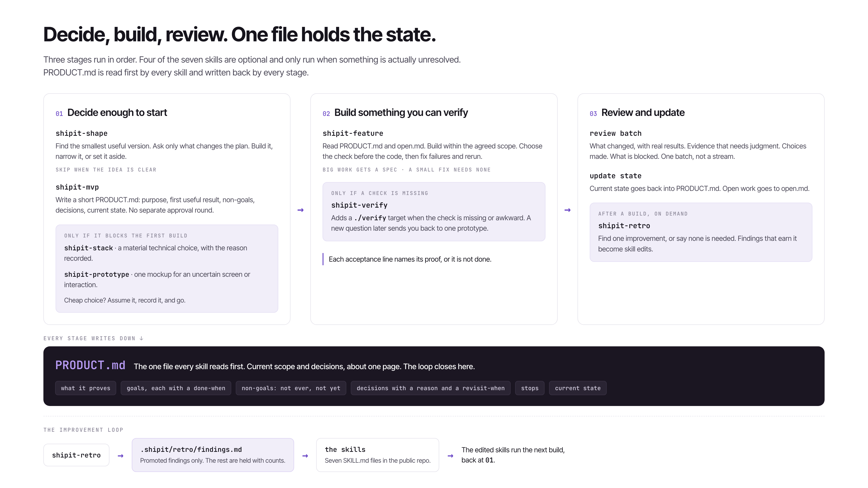The height and width of the screenshot is (488, 868).
Task: Click the ./verify inline code text
Action: click(370, 218)
